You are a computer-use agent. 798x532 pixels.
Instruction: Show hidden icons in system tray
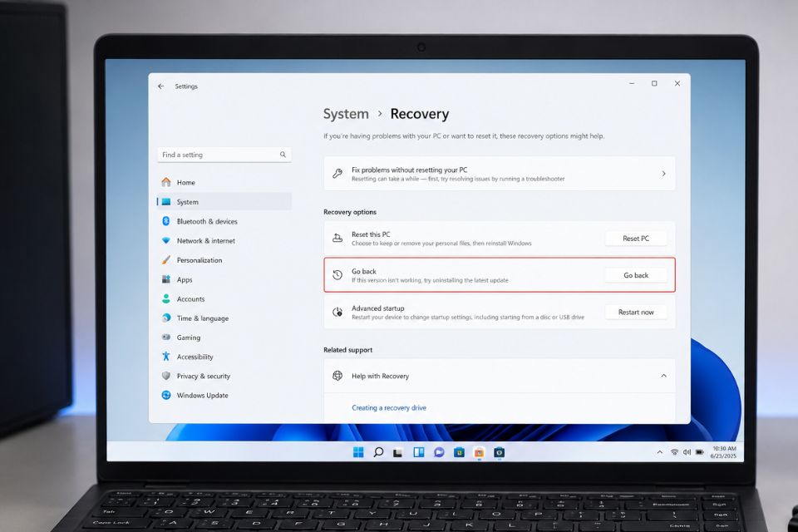coord(659,452)
